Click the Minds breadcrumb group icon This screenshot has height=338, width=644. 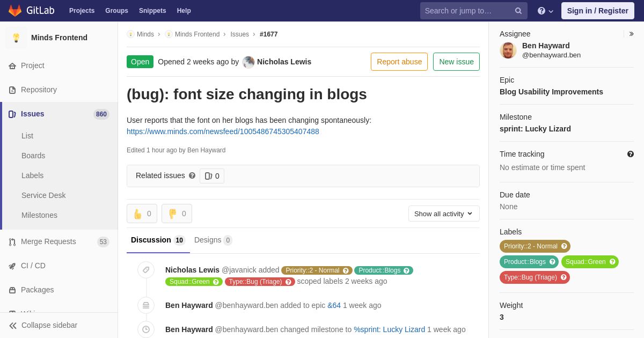[x=130, y=34]
